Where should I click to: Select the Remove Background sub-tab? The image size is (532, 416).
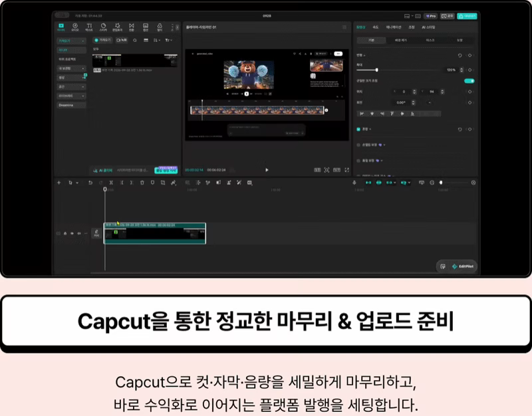point(401,41)
